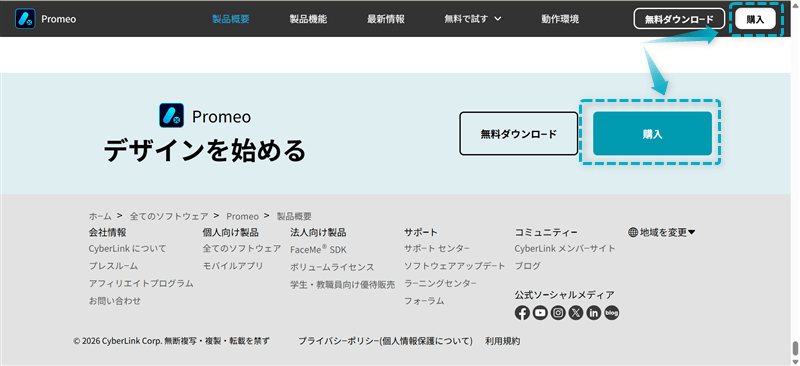This screenshot has height=366, width=800.
Task: Open the 最新情報 nav item
Action: point(386,19)
